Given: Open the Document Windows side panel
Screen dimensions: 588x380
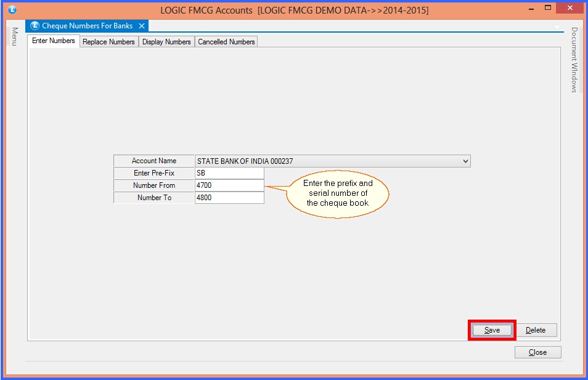Looking at the screenshot, I should tap(574, 60).
